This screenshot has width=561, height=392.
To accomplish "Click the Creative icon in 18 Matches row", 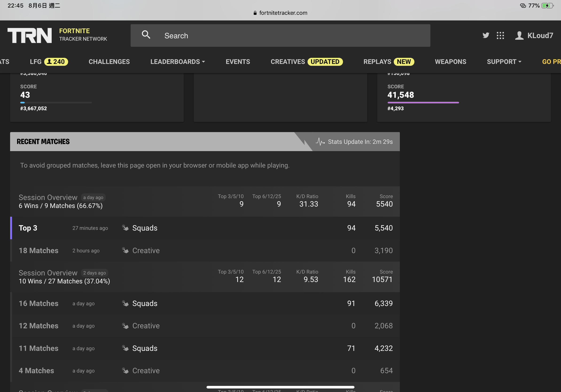I will tap(125, 251).
